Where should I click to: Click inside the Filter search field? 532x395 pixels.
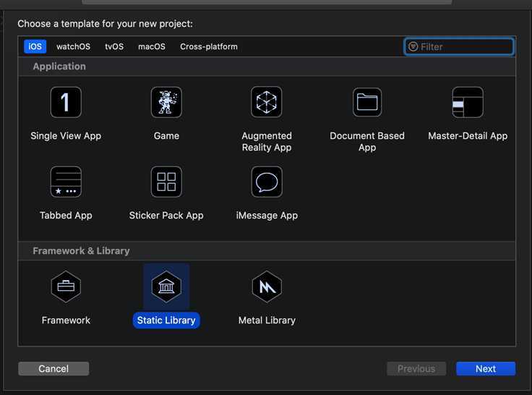[x=464, y=46]
